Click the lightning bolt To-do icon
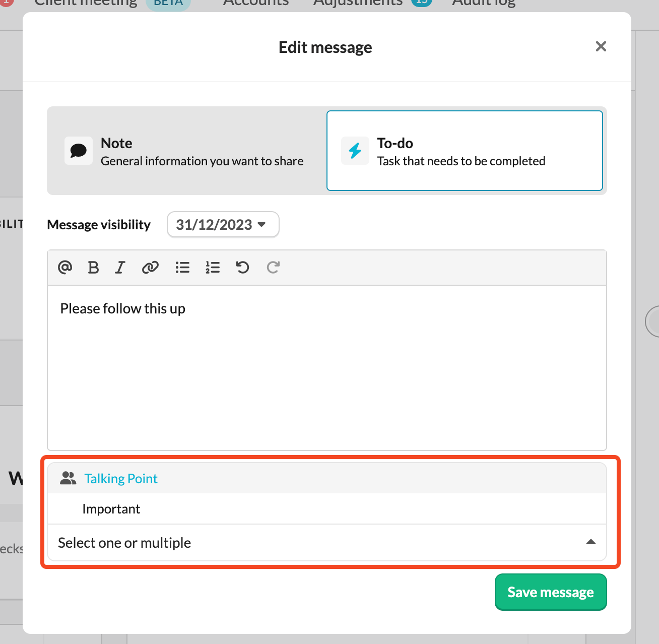This screenshot has width=659, height=644. (x=355, y=151)
